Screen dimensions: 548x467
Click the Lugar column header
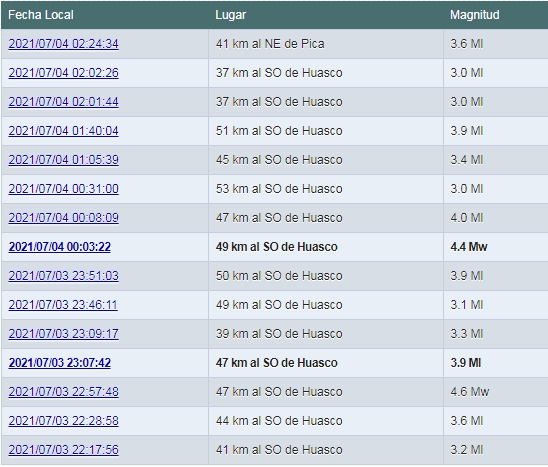231,15
